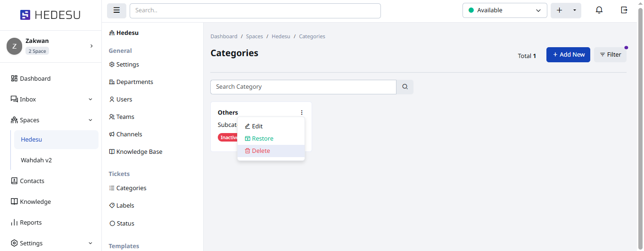The image size is (644, 251).
Task: Choose Edit from the context menu
Action: point(257,126)
